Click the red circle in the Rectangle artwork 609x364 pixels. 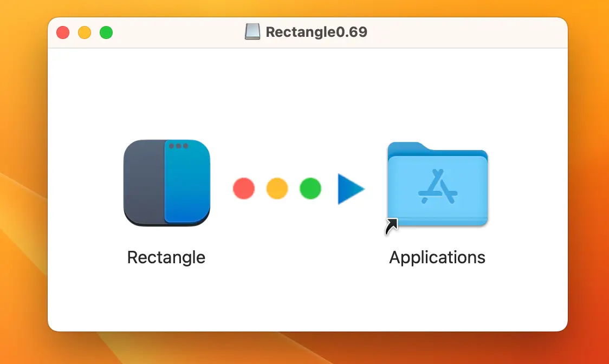(x=244, y=189)
